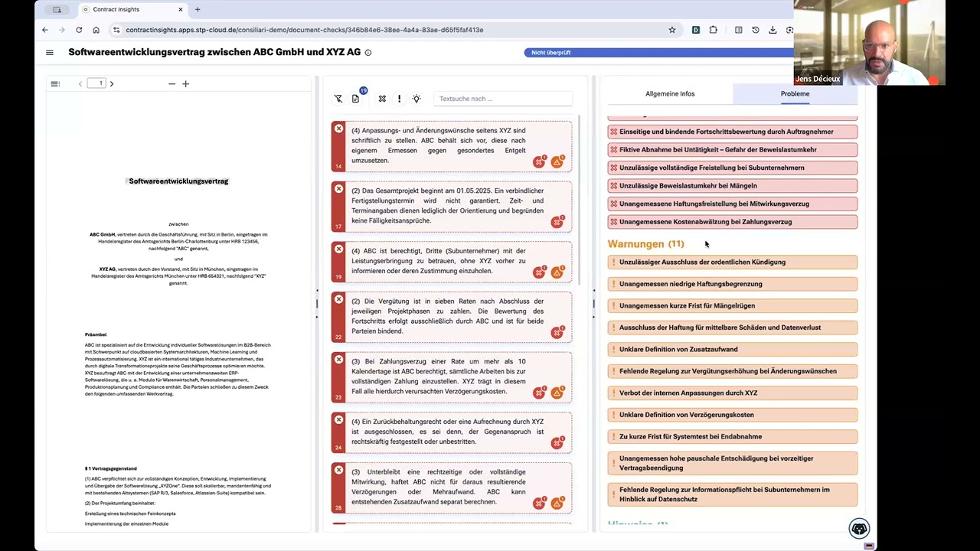Filter clauses by hints lightbulb icon

416,99
